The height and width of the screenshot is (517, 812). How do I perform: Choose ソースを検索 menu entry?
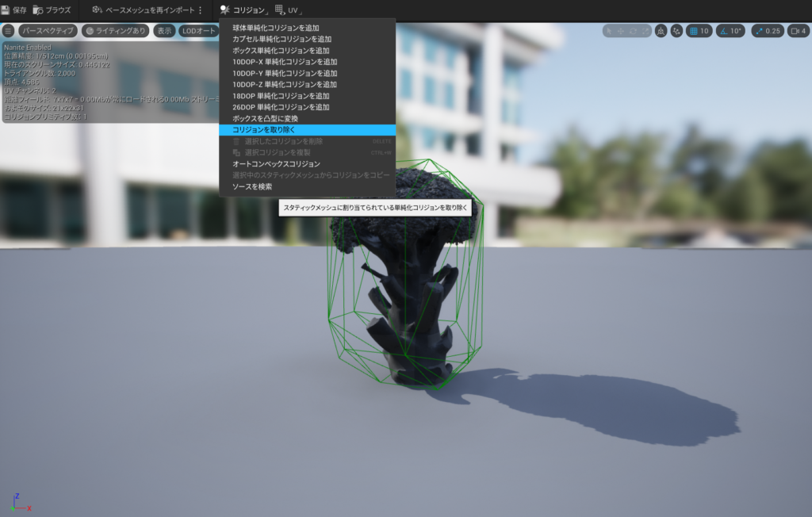coord(307,186)
